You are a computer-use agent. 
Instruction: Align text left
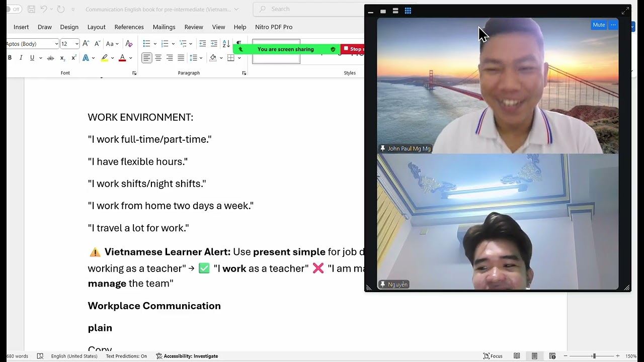pos(146,58)
